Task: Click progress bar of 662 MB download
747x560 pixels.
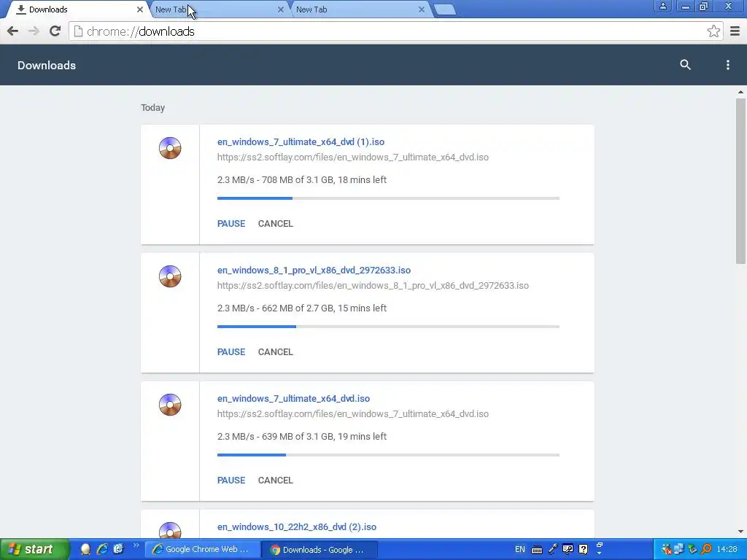Action: click(x=388, y=327)
